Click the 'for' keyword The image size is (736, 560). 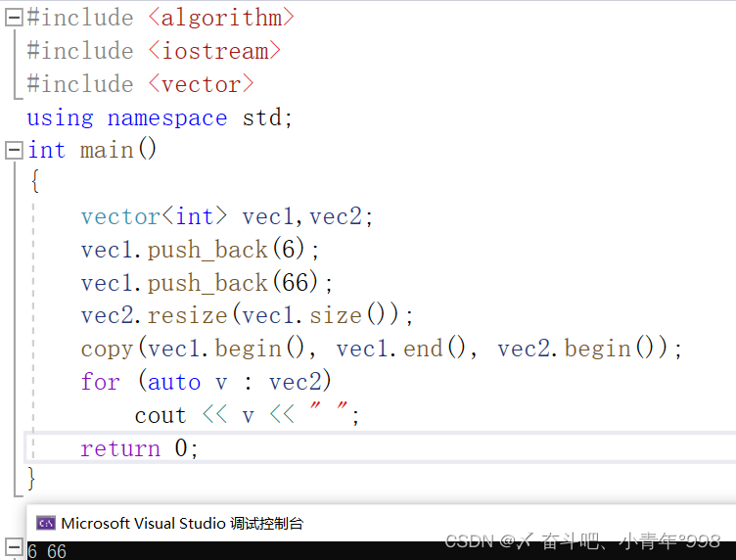click(101, 382)
